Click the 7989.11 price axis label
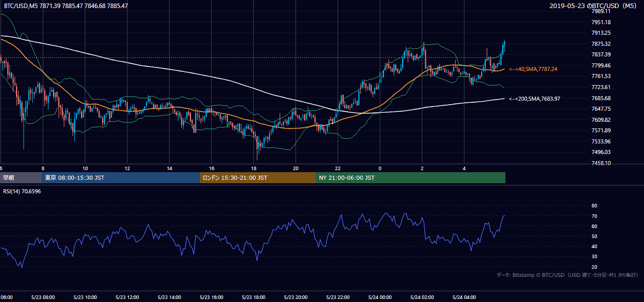The image size is (644, 302). coord(601,11)
